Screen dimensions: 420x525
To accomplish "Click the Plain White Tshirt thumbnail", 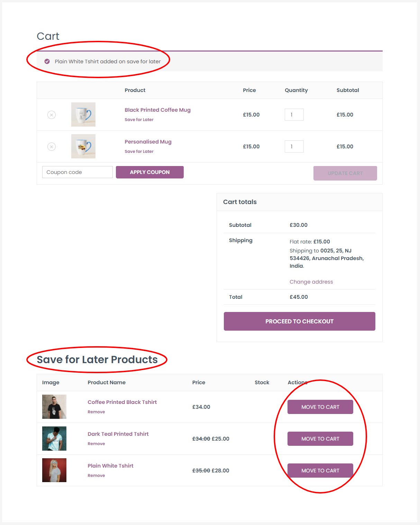I will click(54, 470).
